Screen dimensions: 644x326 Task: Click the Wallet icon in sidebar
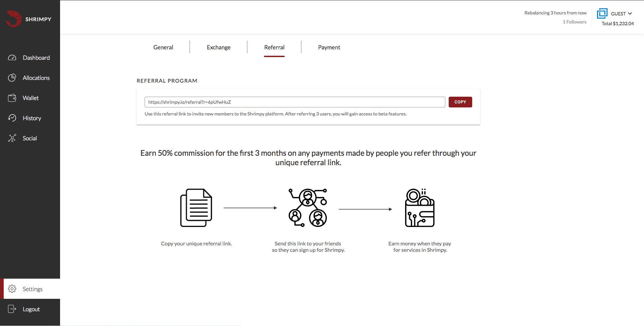(12, 98)
